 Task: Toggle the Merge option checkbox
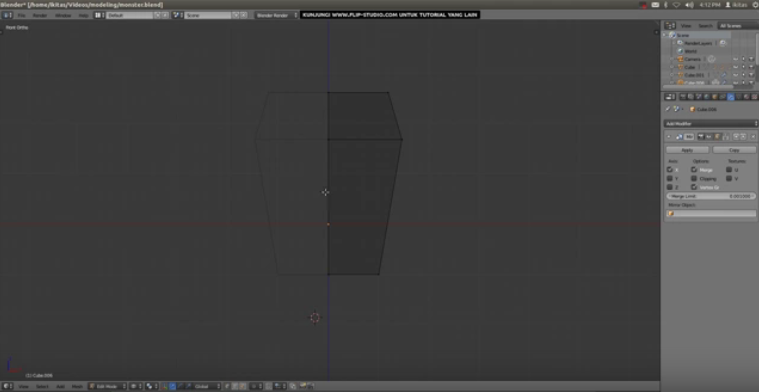pyautogui.click(x=694, y=169)
